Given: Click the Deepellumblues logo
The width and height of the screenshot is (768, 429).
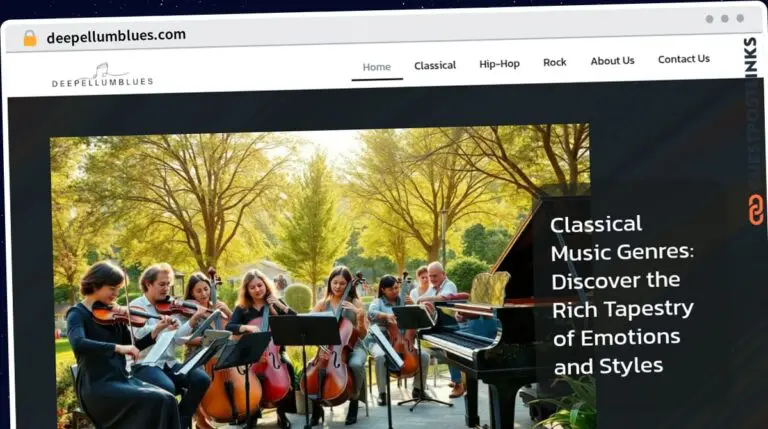Looking at the screenshot, I should (x=102, y=75).
